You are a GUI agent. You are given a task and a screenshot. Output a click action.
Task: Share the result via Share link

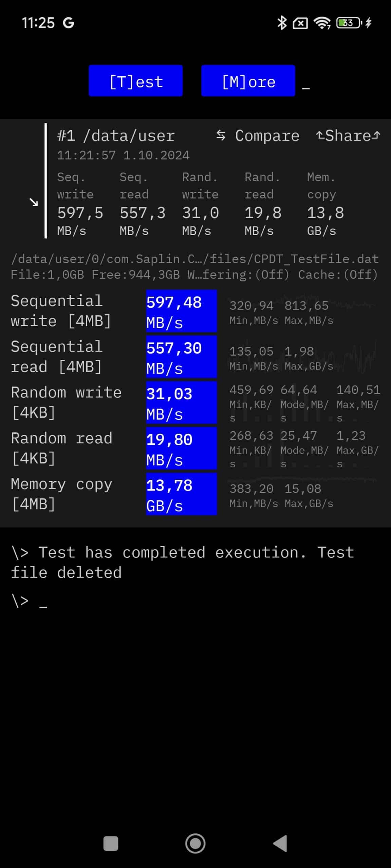point(348,136)
